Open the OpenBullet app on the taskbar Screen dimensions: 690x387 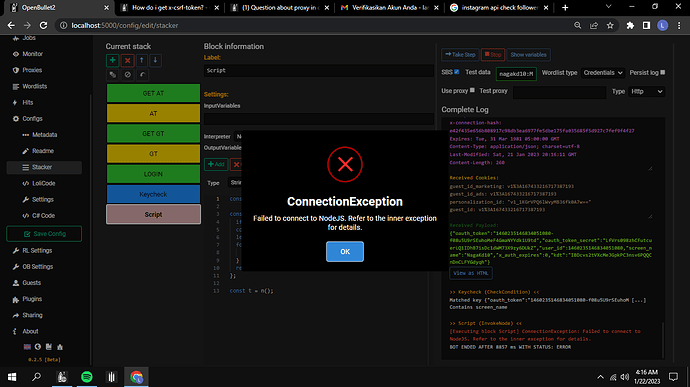(x=62, y=377)
